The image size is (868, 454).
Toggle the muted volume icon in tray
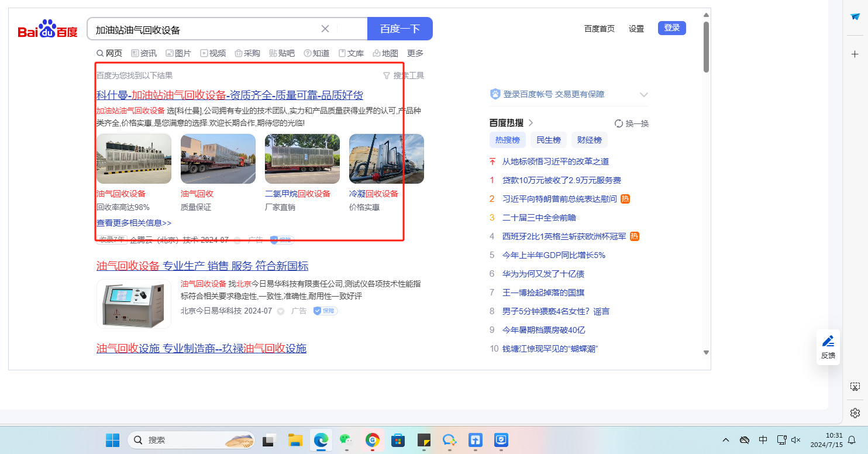tap(795, 440)
